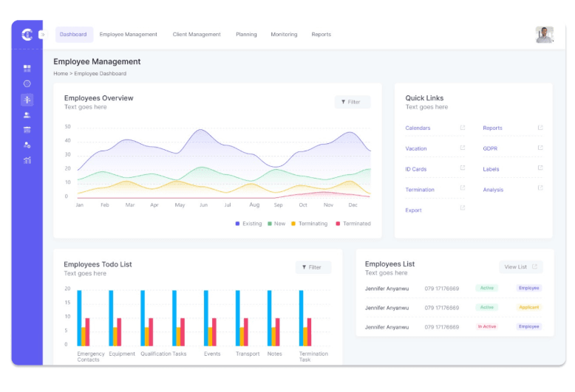Click external-link icon next to Vacation

coord(463,148)
